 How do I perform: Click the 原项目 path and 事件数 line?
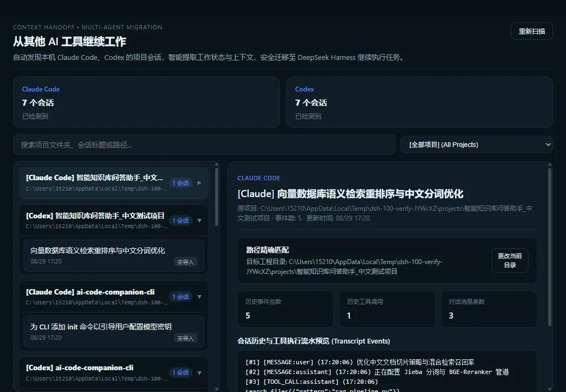click(x=385, y=213)
